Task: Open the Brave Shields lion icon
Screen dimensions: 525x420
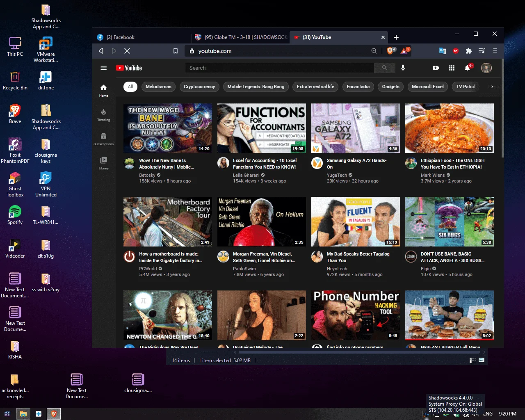Action: coord(391,51)
